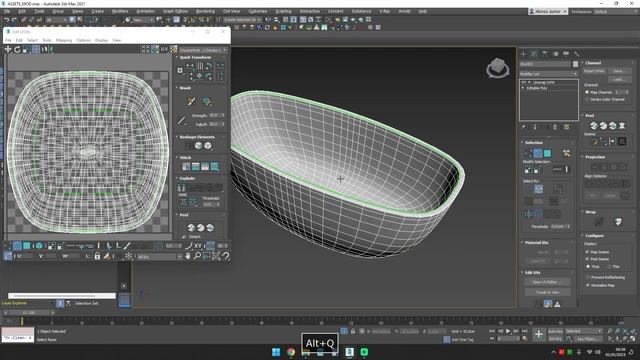The width and height of the screenshot is (640, 360).
Task: Open the Modifier List dropdown
Action: [x=549, y=74]
